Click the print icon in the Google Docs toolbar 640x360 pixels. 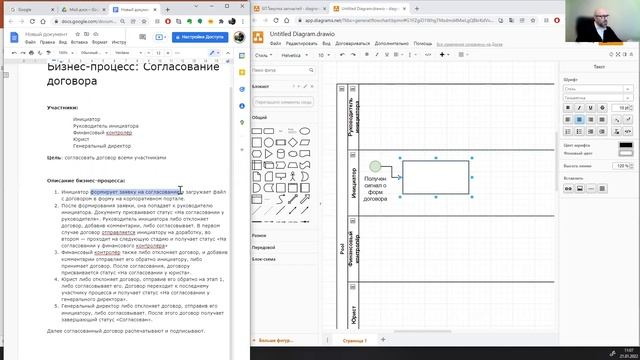point(31,53)
